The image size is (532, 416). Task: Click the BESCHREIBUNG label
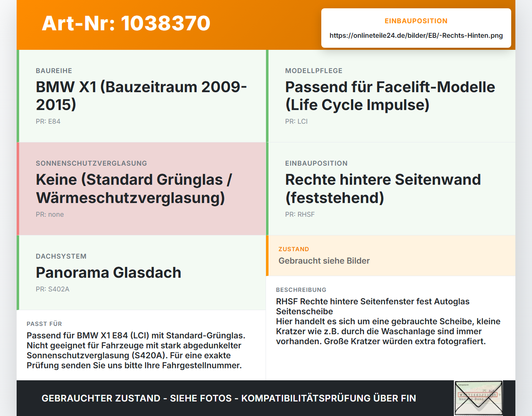(x=301, y=290)
